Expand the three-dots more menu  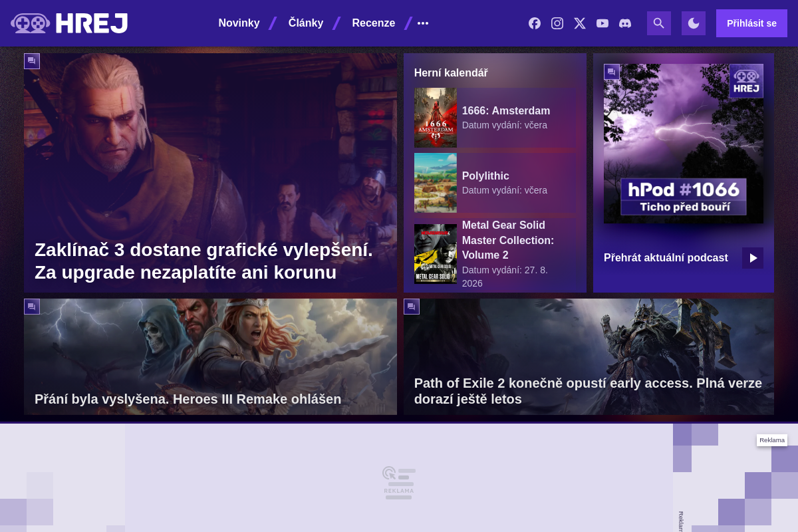coord(423,23)
